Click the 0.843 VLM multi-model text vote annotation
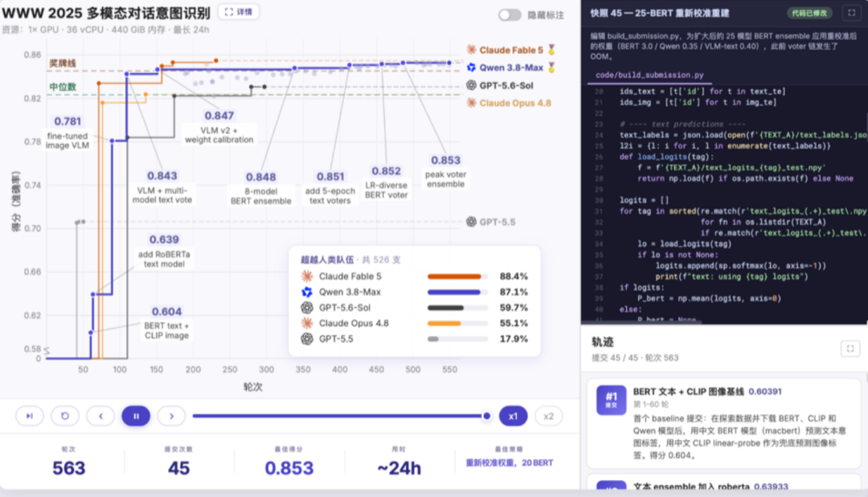 click(x=162, y=187)
